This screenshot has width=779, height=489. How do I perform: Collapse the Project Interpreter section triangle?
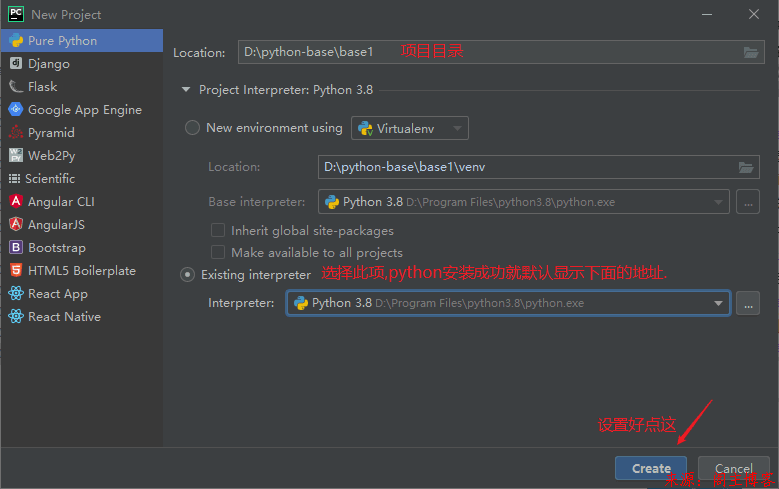click(x=186, y=90)
